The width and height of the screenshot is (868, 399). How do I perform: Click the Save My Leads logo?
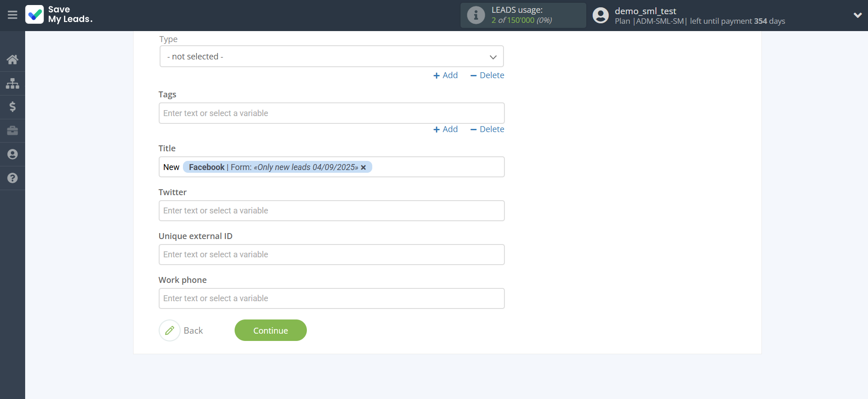[x=59, y=15]
